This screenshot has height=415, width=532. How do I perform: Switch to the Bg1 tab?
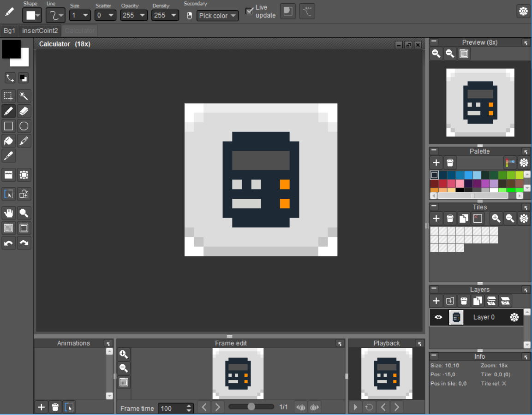click(x=9, y=30)
